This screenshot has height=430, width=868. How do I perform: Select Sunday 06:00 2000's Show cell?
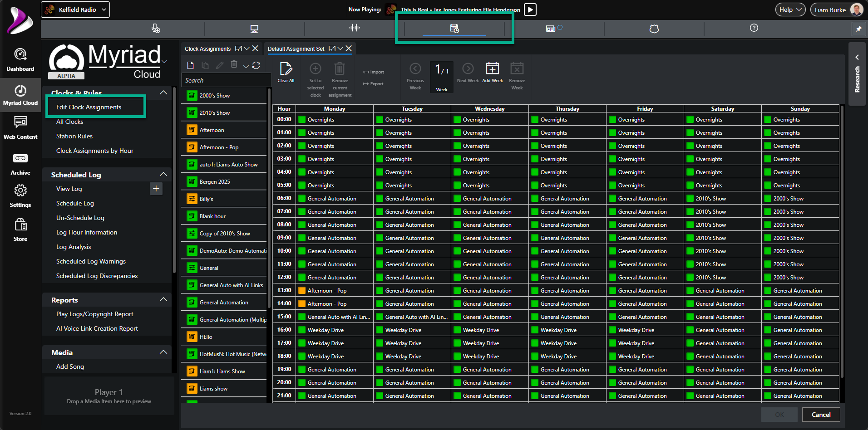(800, 199)
